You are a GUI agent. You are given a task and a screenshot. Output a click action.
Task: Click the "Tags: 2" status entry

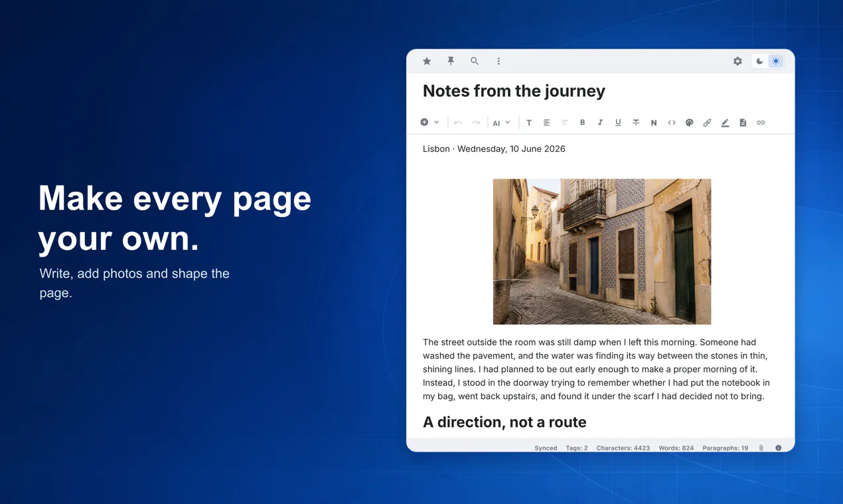577,448
